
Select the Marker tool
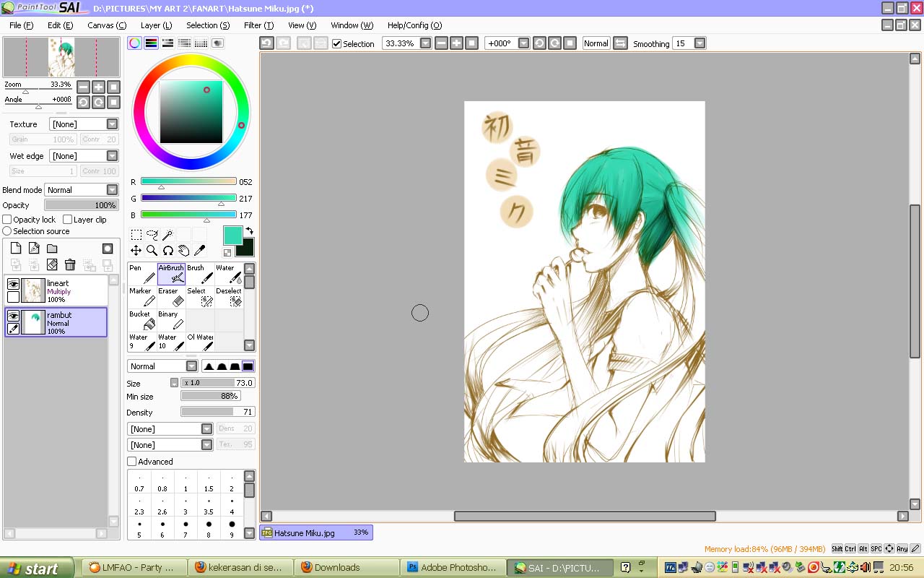click(142, 296)
